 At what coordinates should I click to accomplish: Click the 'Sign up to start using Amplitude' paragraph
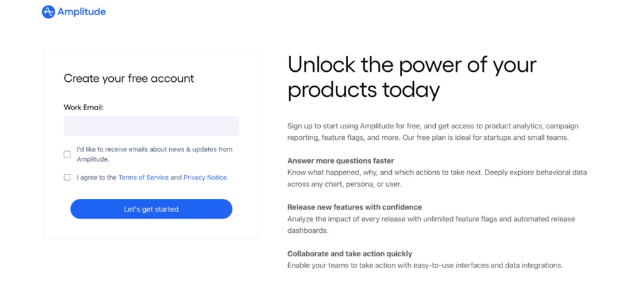428,132
